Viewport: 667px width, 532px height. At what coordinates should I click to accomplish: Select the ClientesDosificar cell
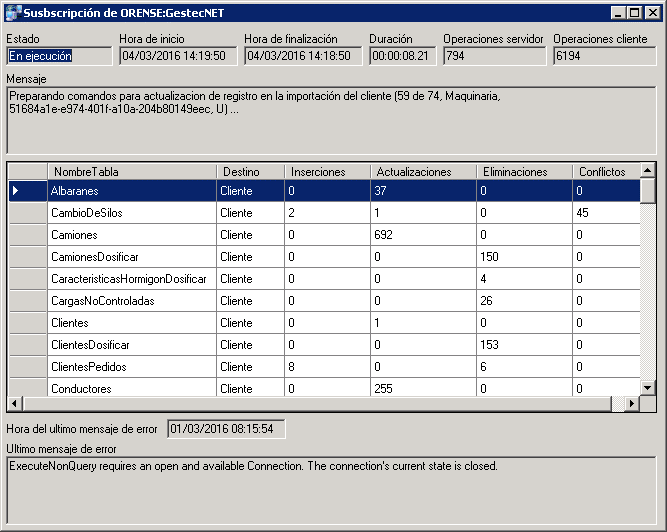pos(132,345)
